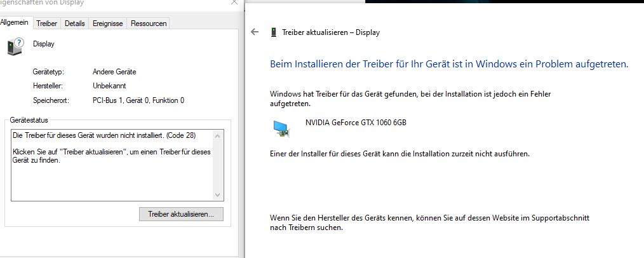
Task: Open the Details tab
Action: point(75,24)
